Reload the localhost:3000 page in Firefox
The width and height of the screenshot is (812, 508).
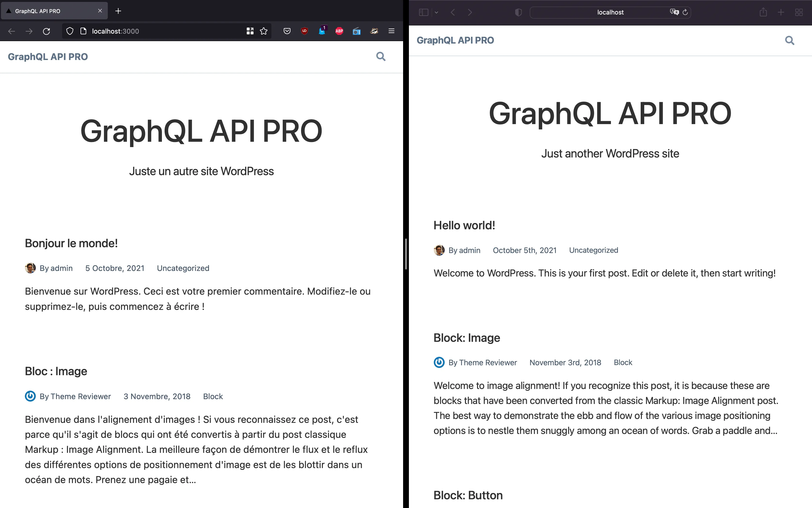click(46, 31)
